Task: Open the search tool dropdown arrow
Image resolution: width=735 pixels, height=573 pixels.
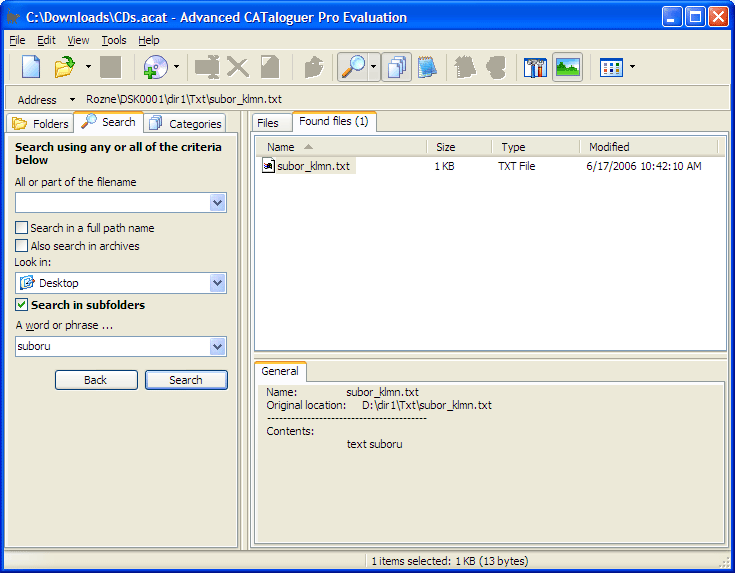Action: 373,67
